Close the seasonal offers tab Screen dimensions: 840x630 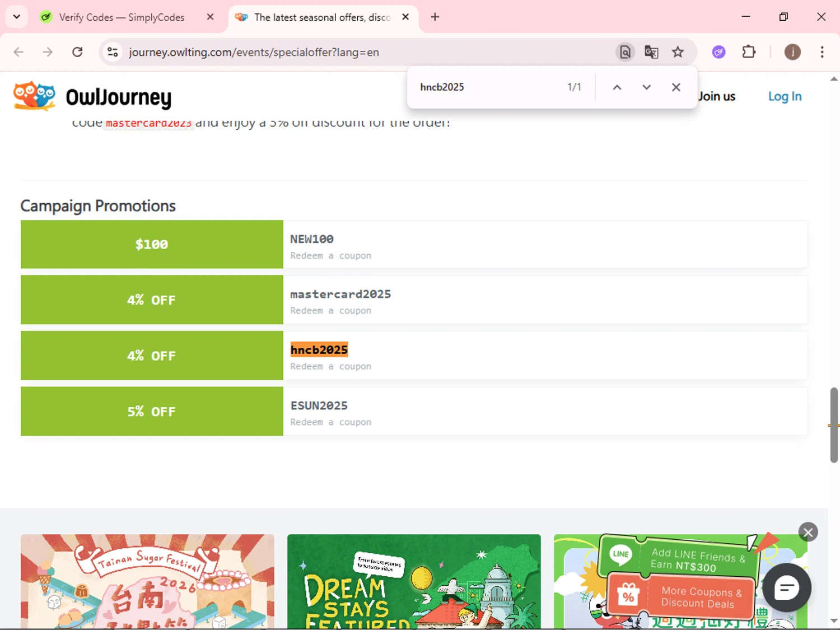pyautogui.click(x=405, y=17)
